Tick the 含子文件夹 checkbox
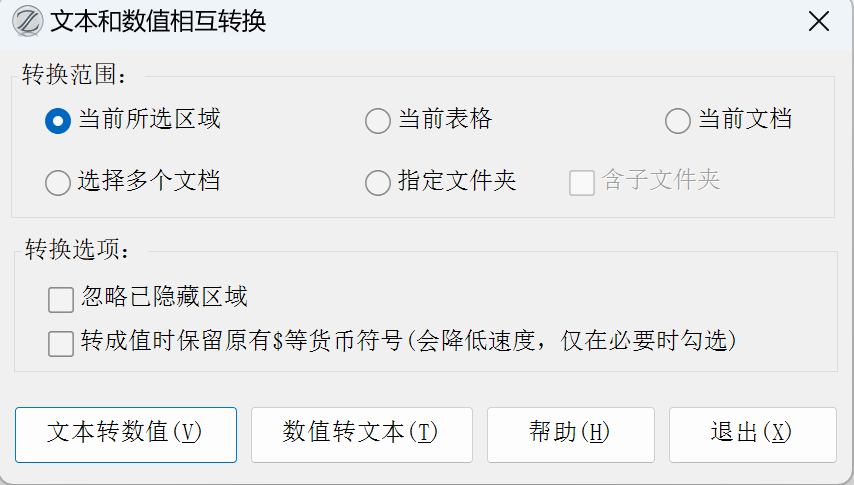This screenshot has height=485, width=854. (x=582, y=182)
